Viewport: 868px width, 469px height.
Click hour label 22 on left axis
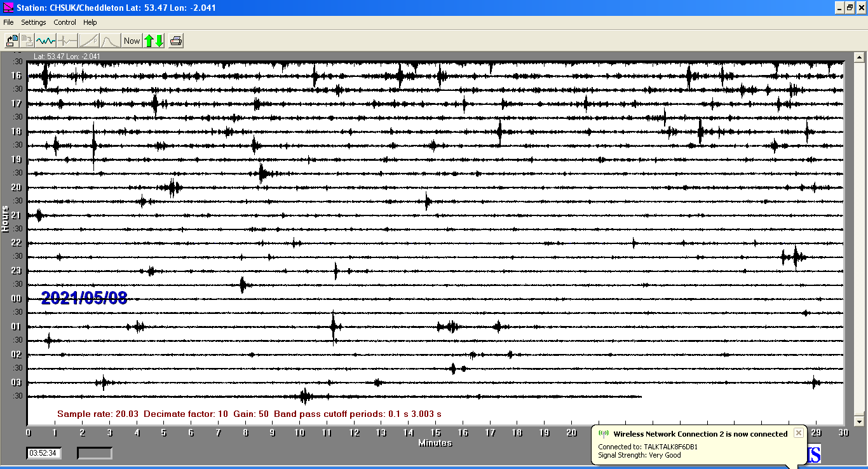[x=16, y=243]
